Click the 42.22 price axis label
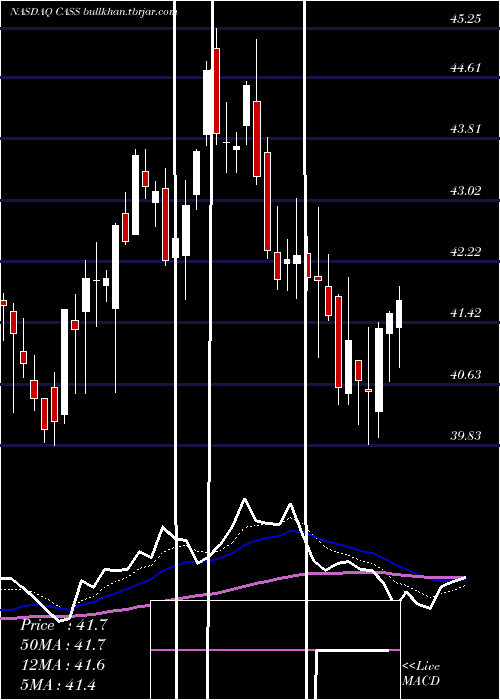 (x=466, y=252)
